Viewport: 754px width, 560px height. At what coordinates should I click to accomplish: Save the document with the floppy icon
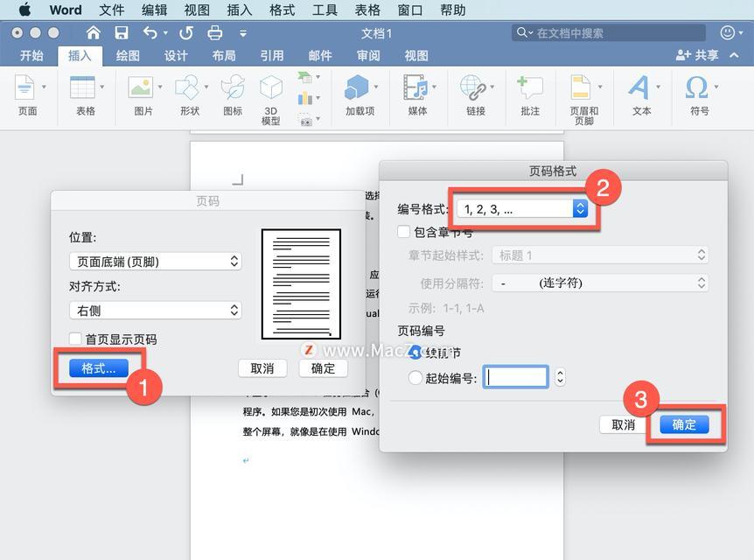(122, 32)
